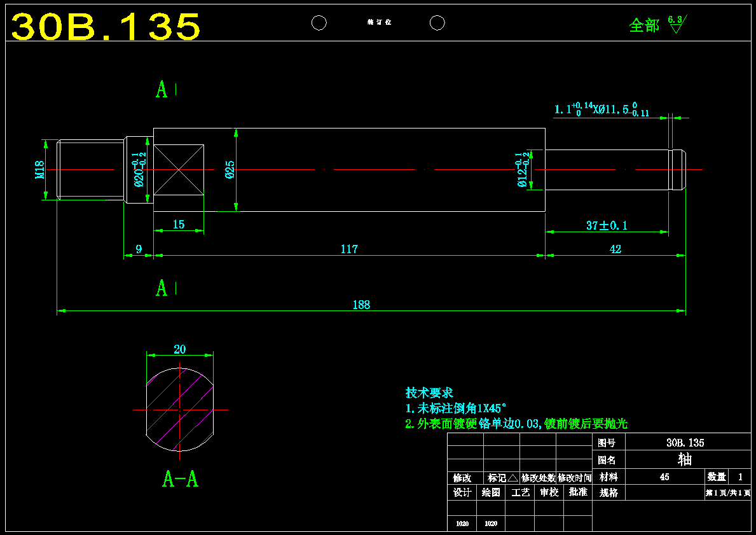
Task: Select the note 1.未标注倒角1X45°
Action: tap(456, 408)
